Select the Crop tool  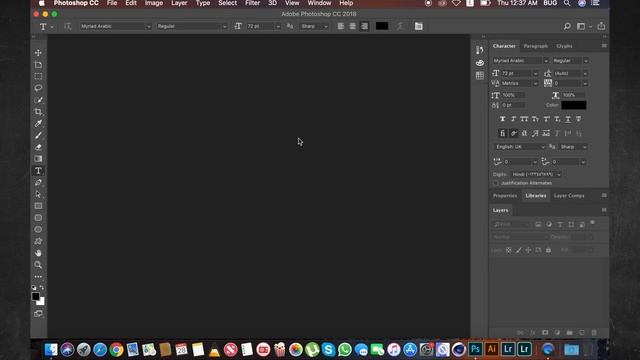pos(38,112)
